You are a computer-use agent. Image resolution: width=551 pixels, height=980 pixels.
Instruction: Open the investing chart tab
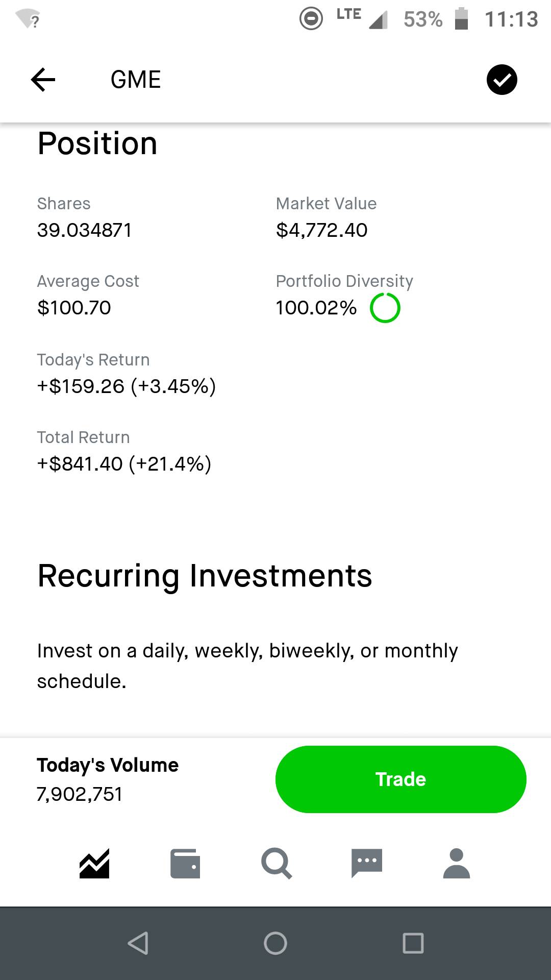point(94,863)
